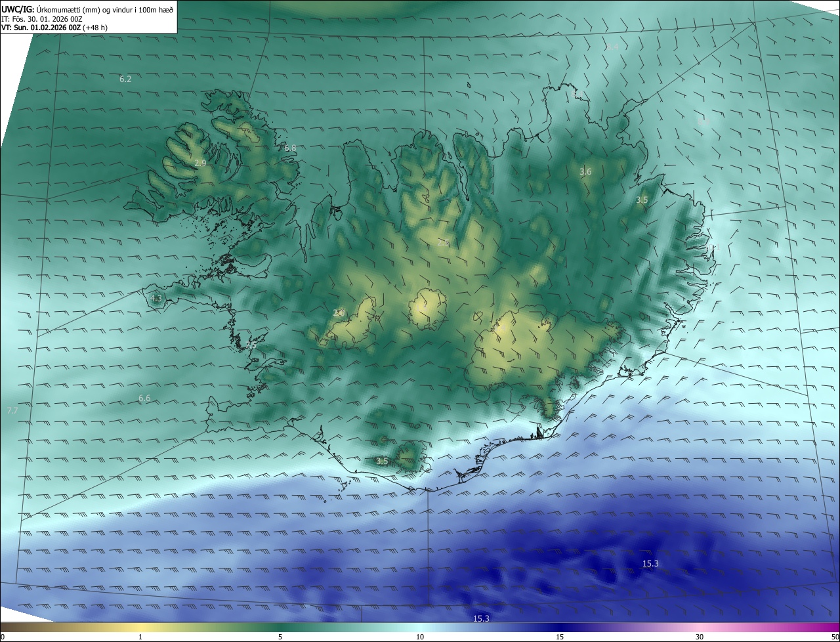Click the title "UWC/IG: Úrkomumætti (mm) og vindur í 100m hæð"

(x=87, y=9)
